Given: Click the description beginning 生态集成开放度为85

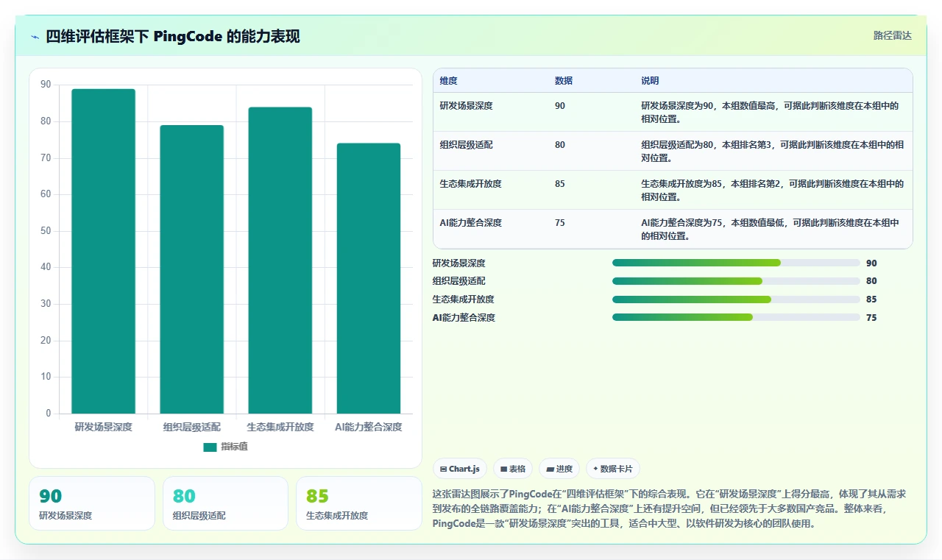Looking at the screenshot, I should 773,190.
